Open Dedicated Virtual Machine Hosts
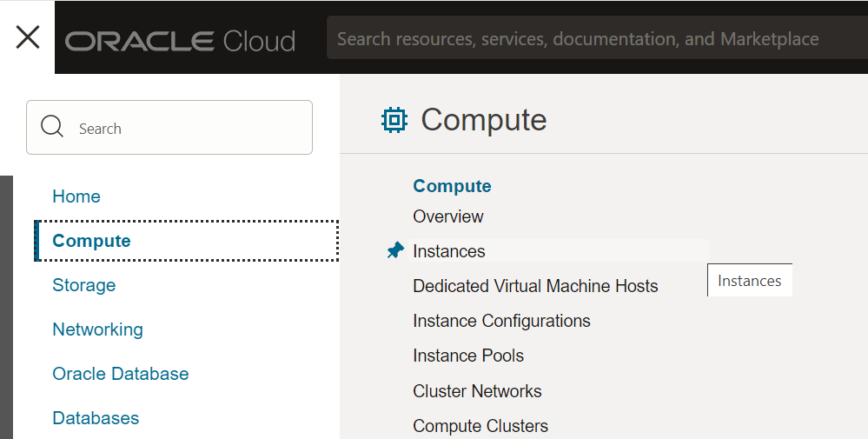Image resolution: width=868 pixels, height=439 pixels. pos(535,286)
